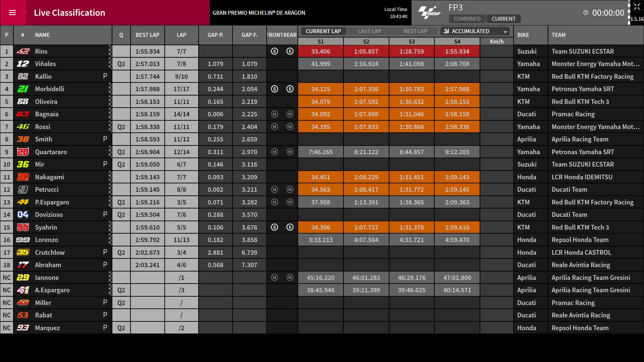644x362 pixels.
Task: Click Rins' rear tyre S icon
Action: [290, 51]
